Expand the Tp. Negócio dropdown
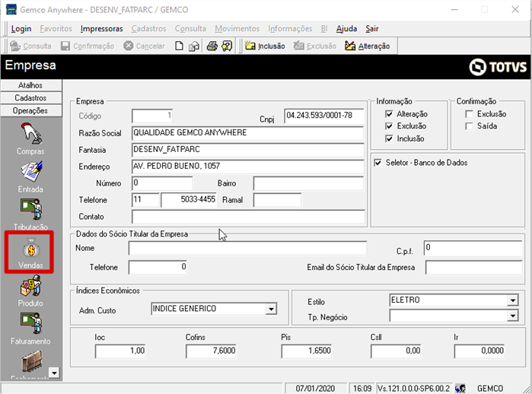Viewport: 532px width, 394px height. (513, 316)
